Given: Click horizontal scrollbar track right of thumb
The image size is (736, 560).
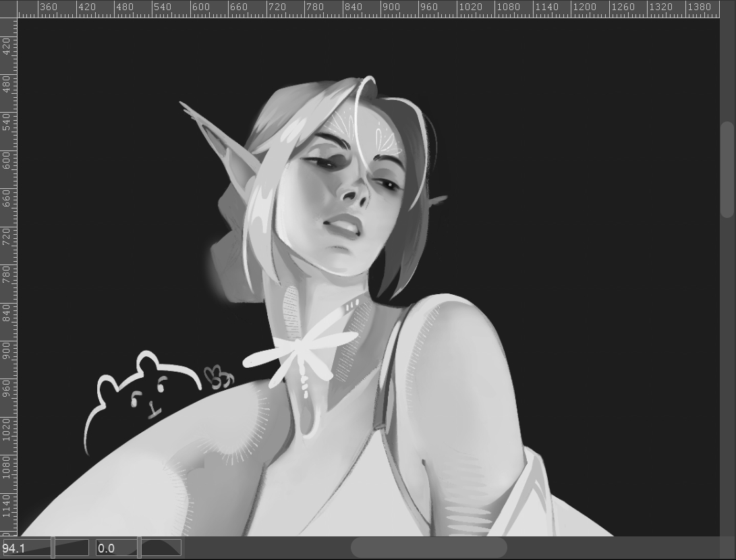Looking at the screenshot, I should [607, 547].
